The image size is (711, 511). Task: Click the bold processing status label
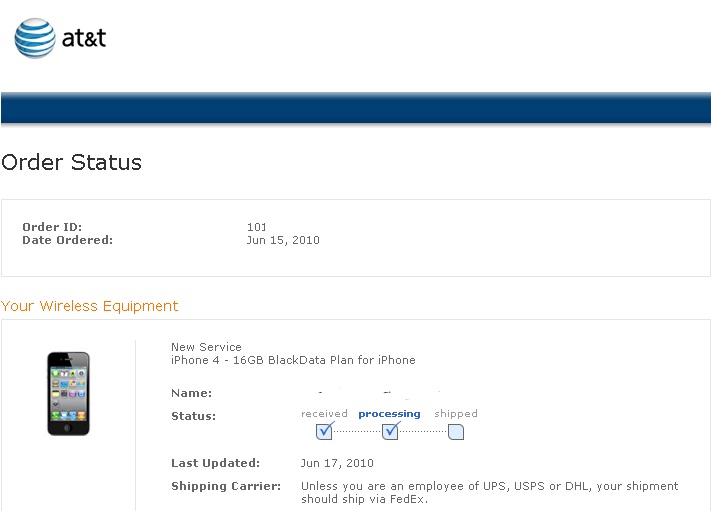tap(389, 414)
